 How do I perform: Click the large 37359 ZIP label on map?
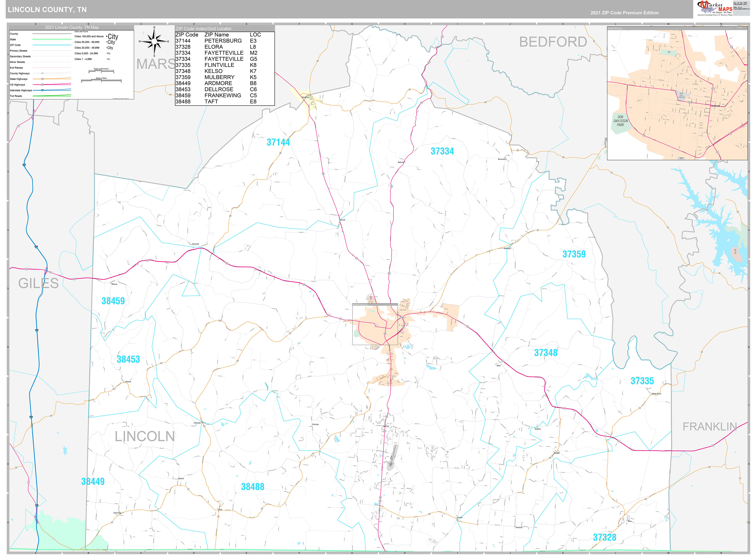click(574, 254)
